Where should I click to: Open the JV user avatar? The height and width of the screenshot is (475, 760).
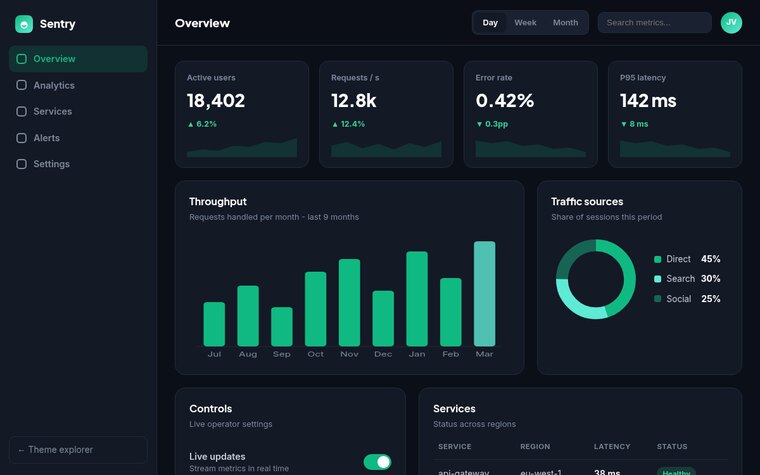731,23
